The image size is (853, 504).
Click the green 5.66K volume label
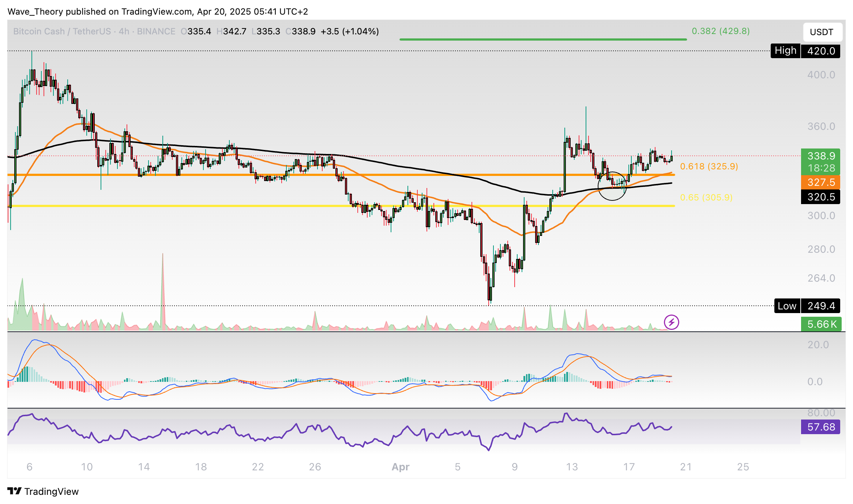(x=821, y=324)
